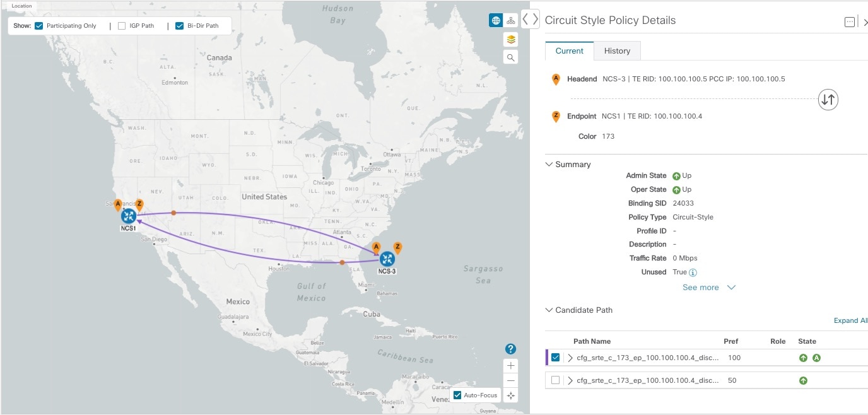Screen dimensions: 868x415
Task: Enable the IGP Path checkbox
Action: click(122, 26)
